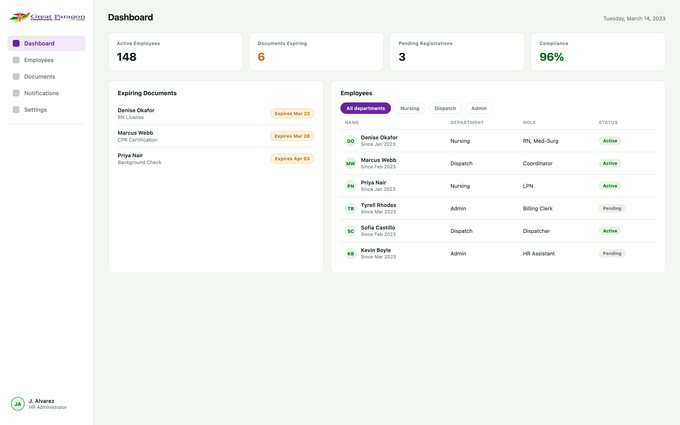Click the NAME column header
The height and width of the screenshot is (425, 680).
point(352,123)
